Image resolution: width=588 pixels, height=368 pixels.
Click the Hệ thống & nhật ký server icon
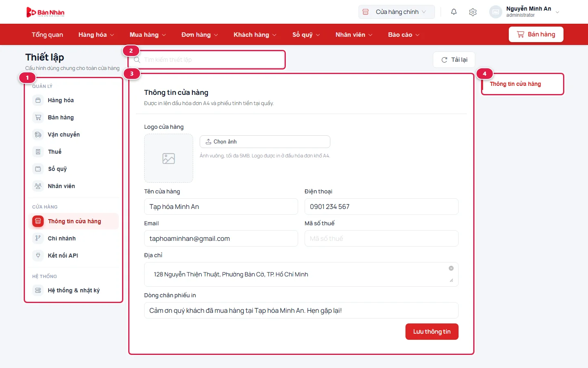tap(38, 290)
